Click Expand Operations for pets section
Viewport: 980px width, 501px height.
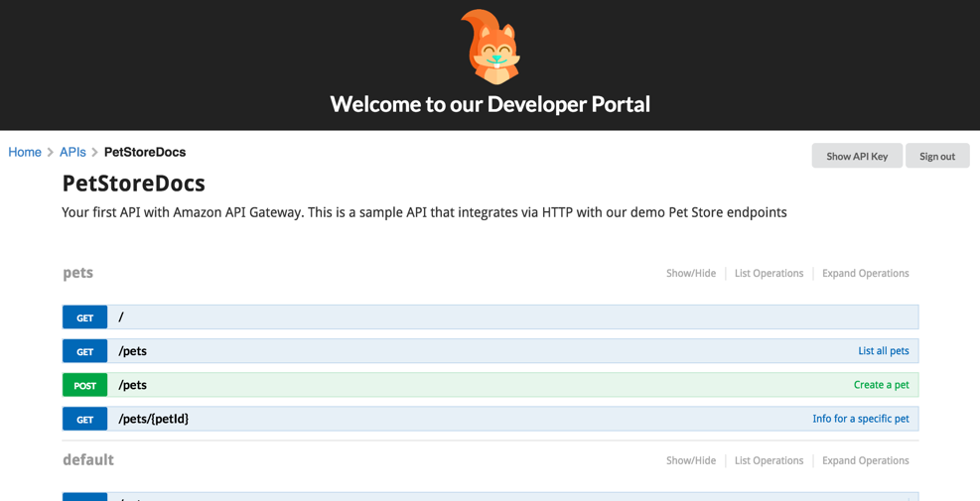click(866, 273)
